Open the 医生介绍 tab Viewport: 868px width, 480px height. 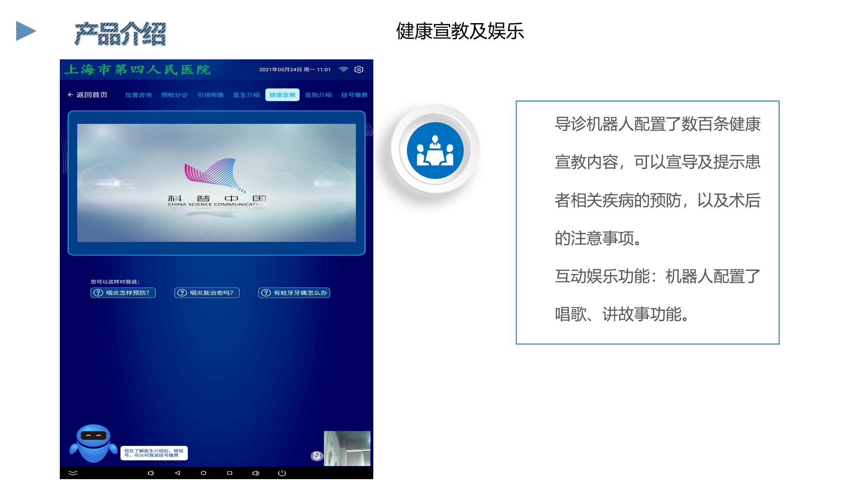pyautogui.click(x=246, y=95)
